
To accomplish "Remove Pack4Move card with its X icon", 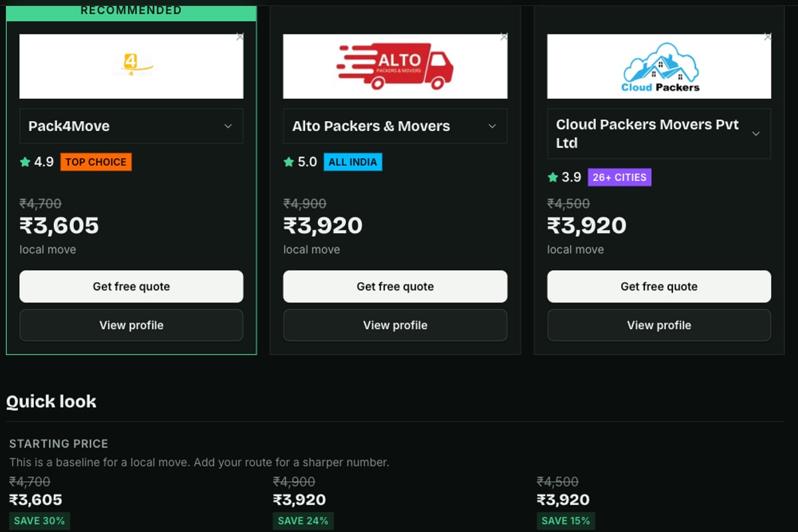I will coord(239,37).
